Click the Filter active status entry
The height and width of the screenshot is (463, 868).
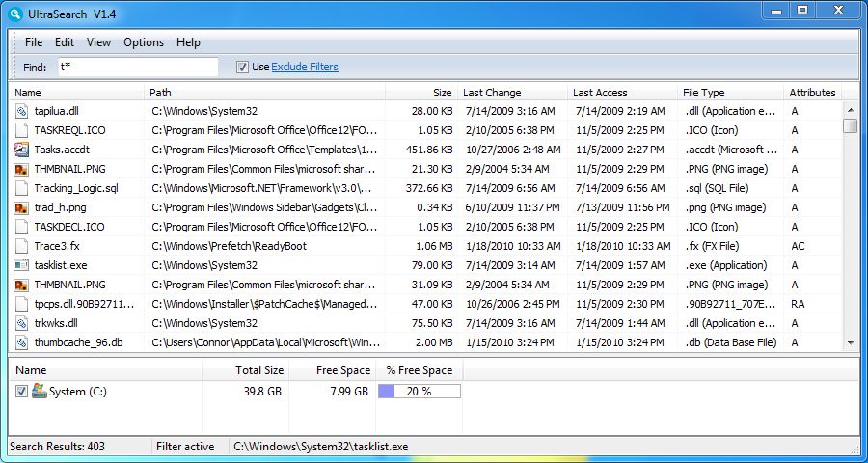[185, 447]
